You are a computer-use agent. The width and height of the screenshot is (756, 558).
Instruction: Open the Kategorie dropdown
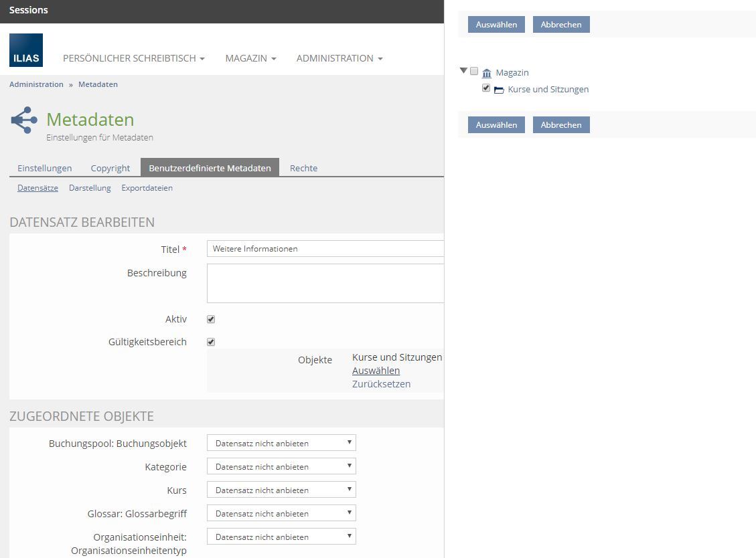click(281, 466)
